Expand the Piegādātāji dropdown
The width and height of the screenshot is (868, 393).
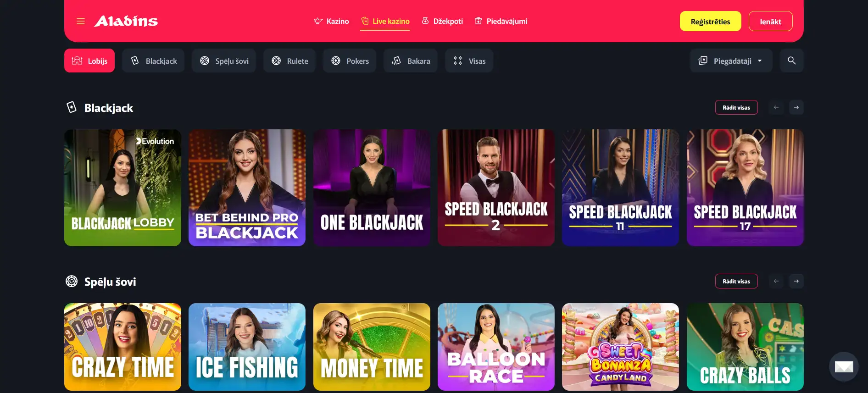731,61
